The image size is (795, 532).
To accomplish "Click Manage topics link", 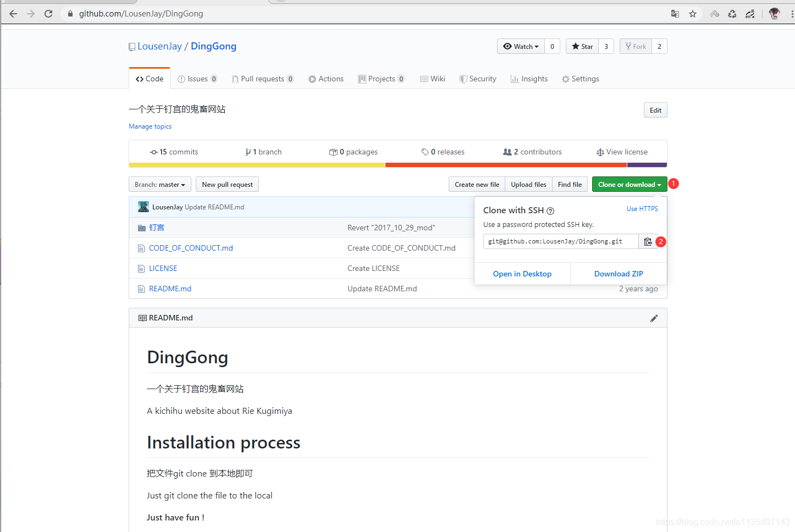I will click(150, 126).
